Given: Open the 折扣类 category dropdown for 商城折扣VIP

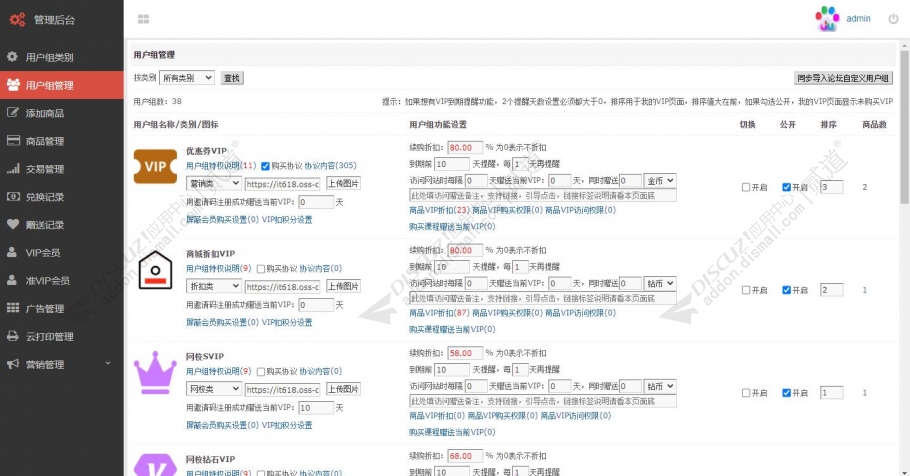Looking at the screenshot, I should [214, 286].
